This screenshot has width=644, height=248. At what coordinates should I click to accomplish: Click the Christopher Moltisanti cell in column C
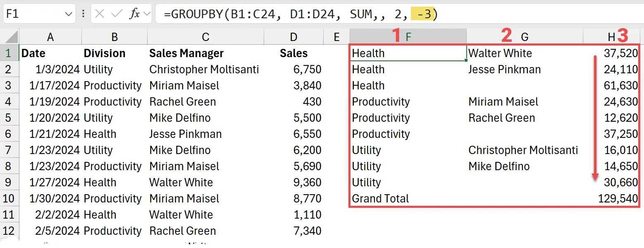point(204,70)
